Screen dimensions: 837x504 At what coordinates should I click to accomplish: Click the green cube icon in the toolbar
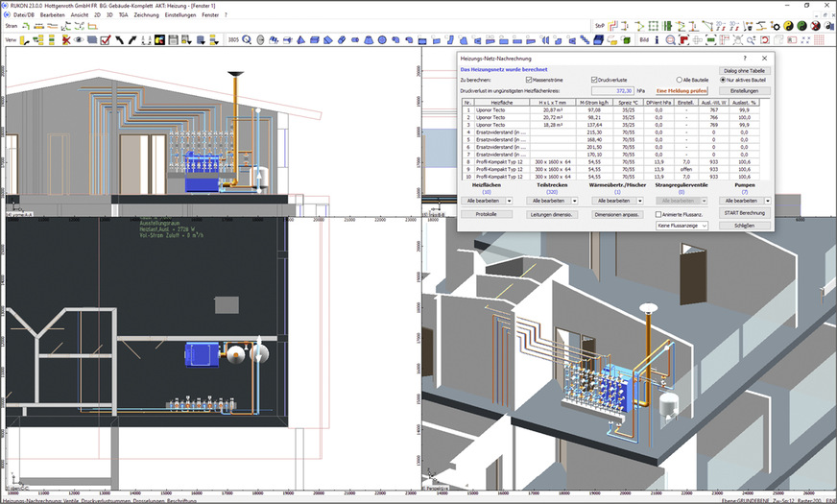626,40
